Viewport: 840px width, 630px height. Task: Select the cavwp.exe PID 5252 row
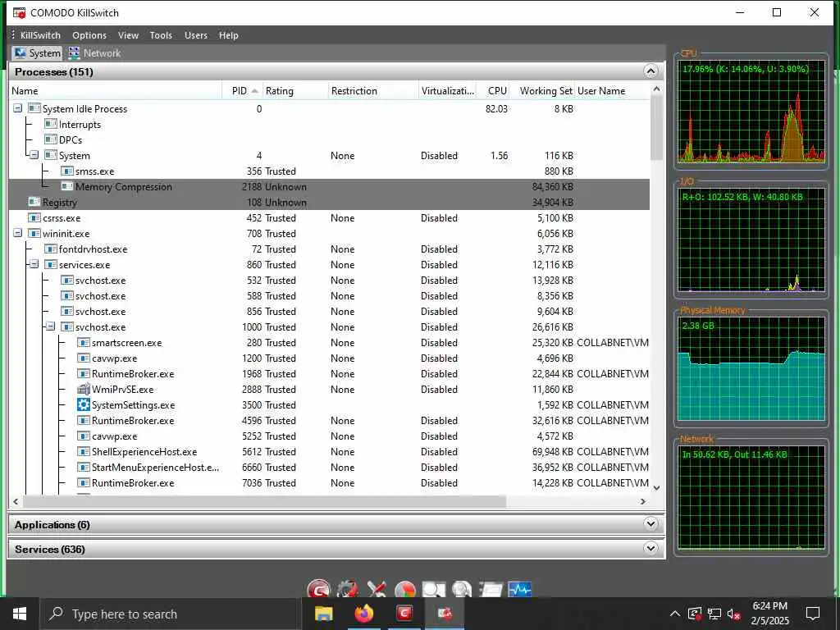click(x=330, y=436)
